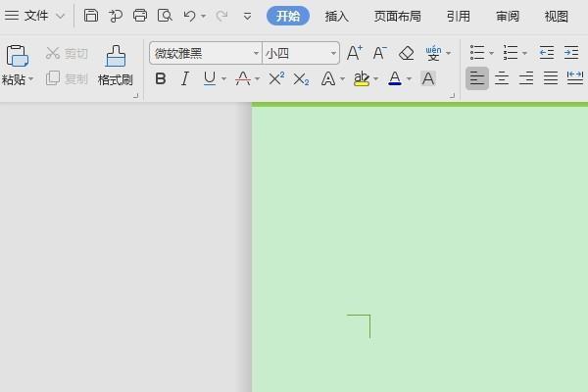This screenshot has height=392, width=588.
Task: Increase font size with A+ icon
Action: (x=355, y=53)
